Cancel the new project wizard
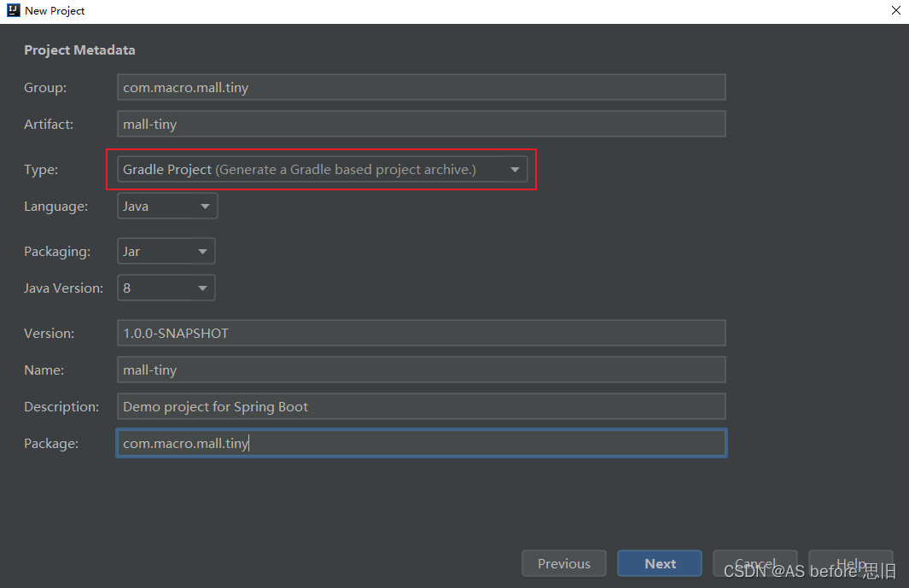 pyautogui.click(x=755, y=563)
